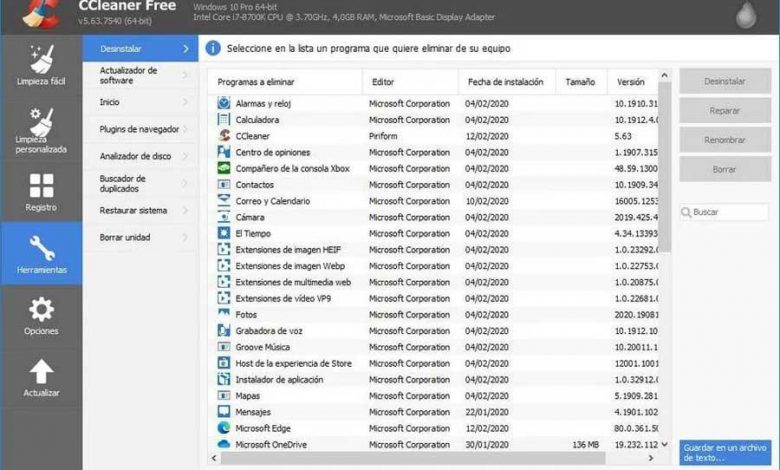
Task: Click the Desinstalar button on right
Action: coord(725,81)
